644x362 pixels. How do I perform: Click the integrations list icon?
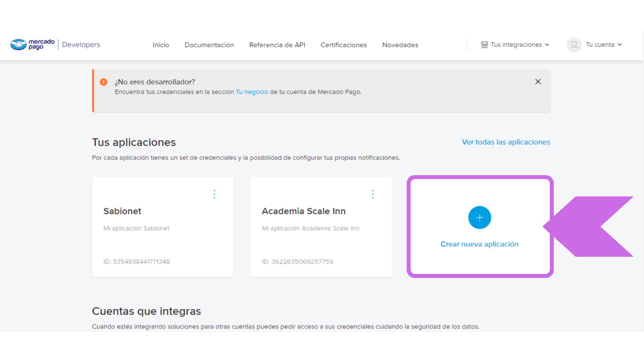[484, 45]
